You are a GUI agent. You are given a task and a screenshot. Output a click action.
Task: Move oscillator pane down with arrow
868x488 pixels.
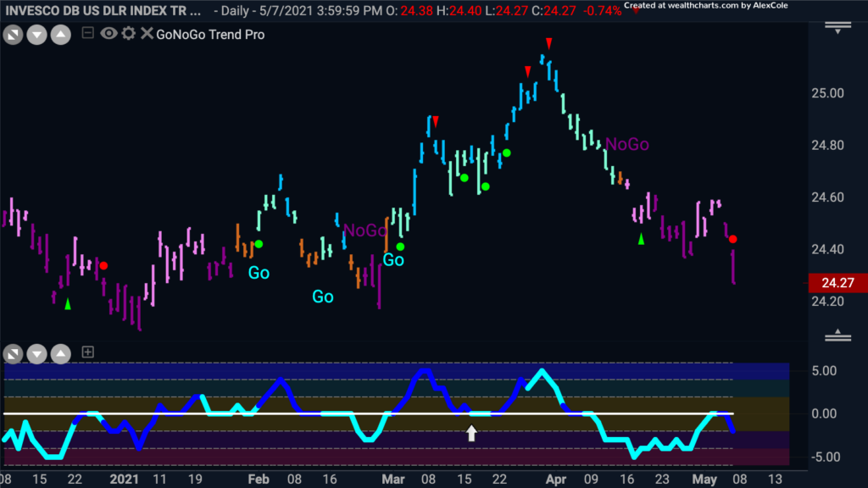pyautogui.click(x=36, y=353)
